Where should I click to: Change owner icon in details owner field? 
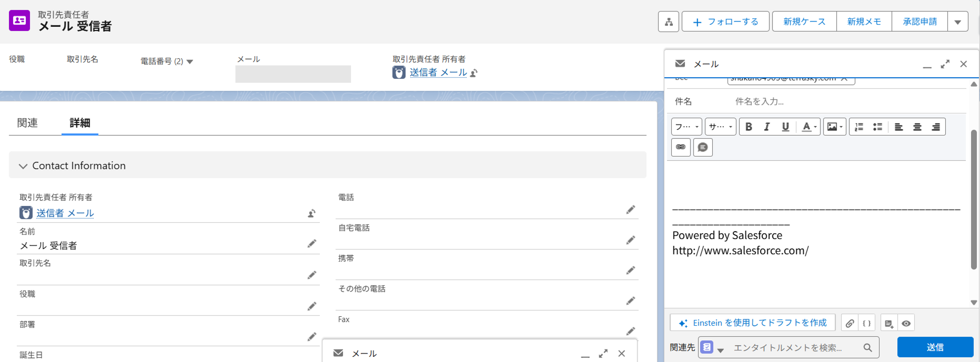point(312,213)
